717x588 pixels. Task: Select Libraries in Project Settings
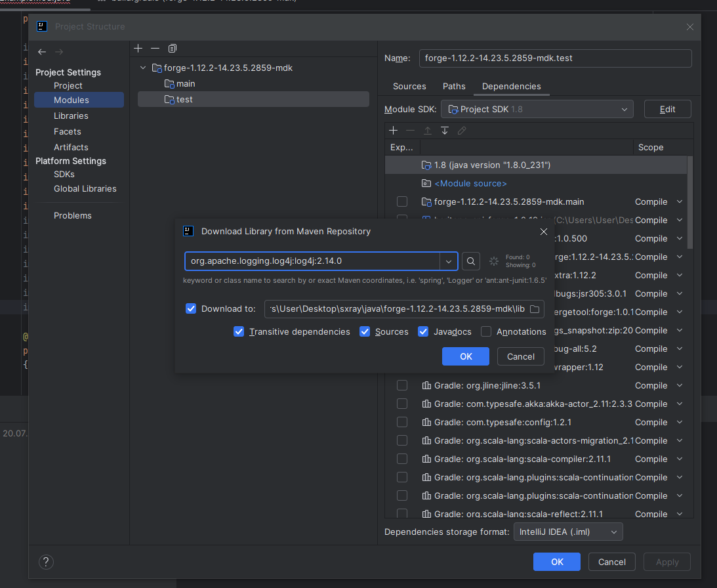[71, 115]
